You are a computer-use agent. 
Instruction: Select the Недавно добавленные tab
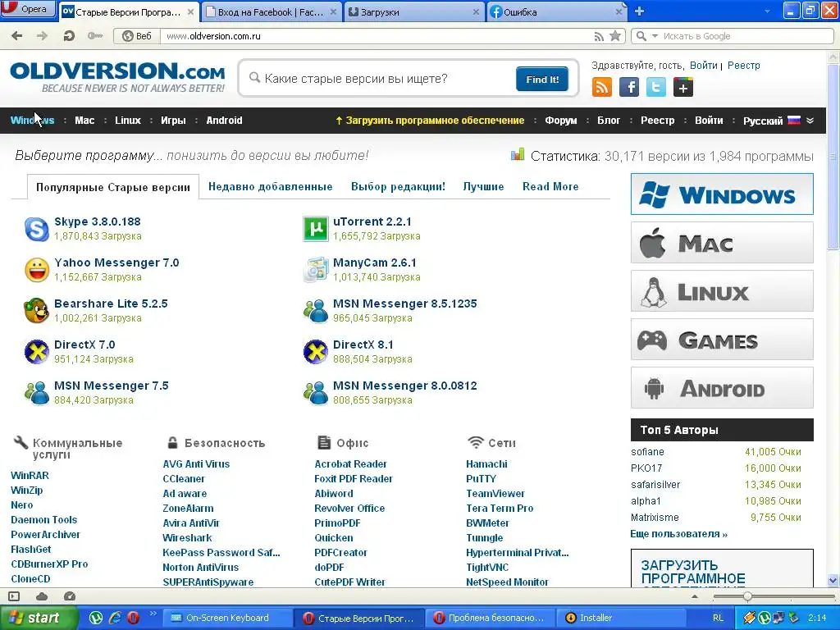tap(271, 186)
